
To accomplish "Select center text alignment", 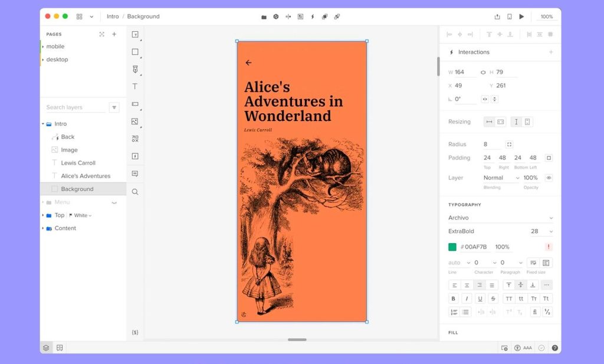I will 467,284.
